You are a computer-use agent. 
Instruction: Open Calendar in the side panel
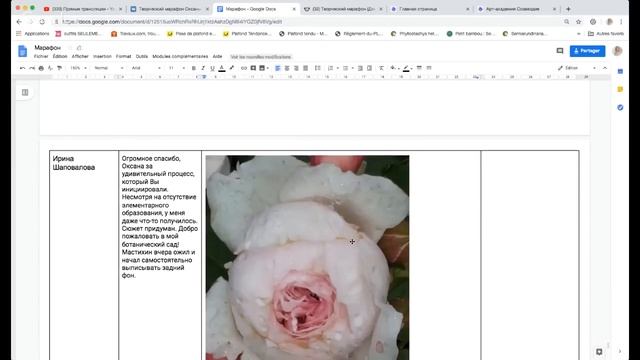point(620,71)
